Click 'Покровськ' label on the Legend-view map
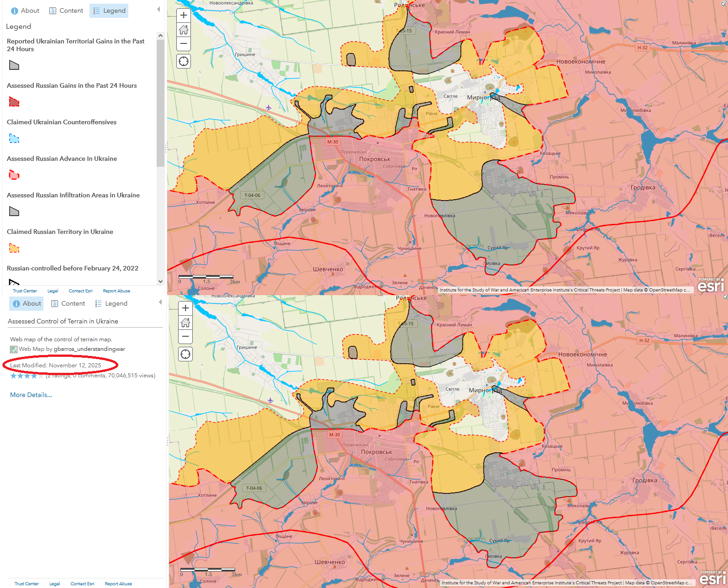Viewport: 728px width, 588px height. point(375,159)
